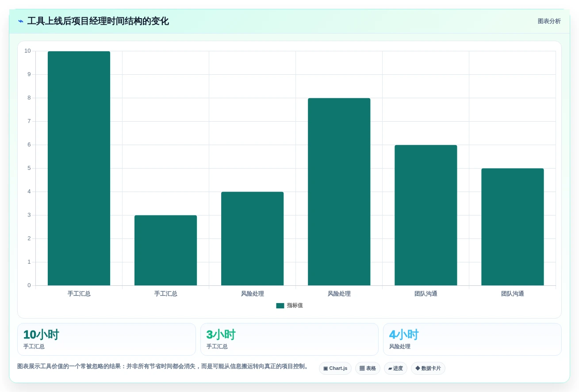Click the y-axis tick label 7
579x392 pixels.
[x=29, y=121]
